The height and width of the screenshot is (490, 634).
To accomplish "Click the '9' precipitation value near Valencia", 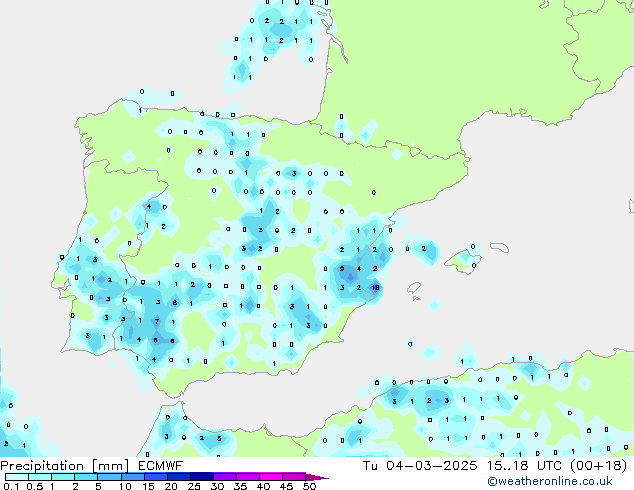I will (342, 268).
